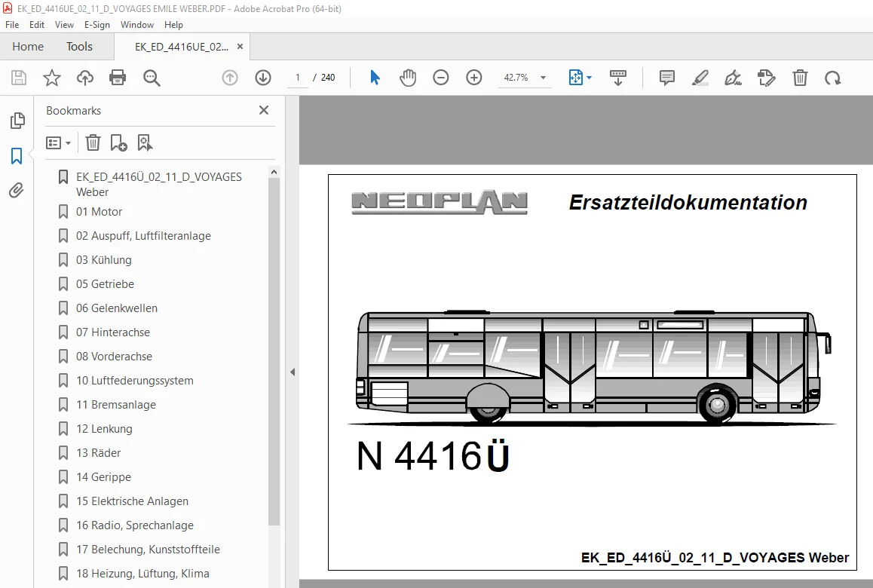The image size is (873, 588).
Task: Open the Attachments paperclip panel
Action: point(17,191)
